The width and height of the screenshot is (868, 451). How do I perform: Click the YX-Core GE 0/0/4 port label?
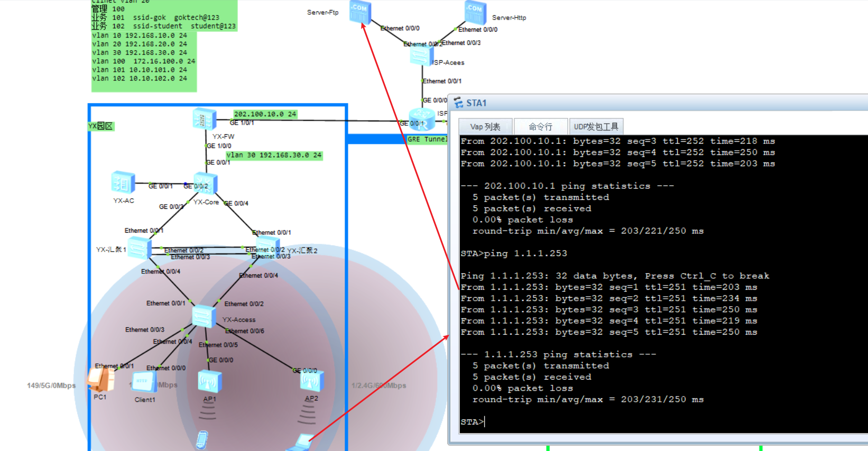coord(236,204)
